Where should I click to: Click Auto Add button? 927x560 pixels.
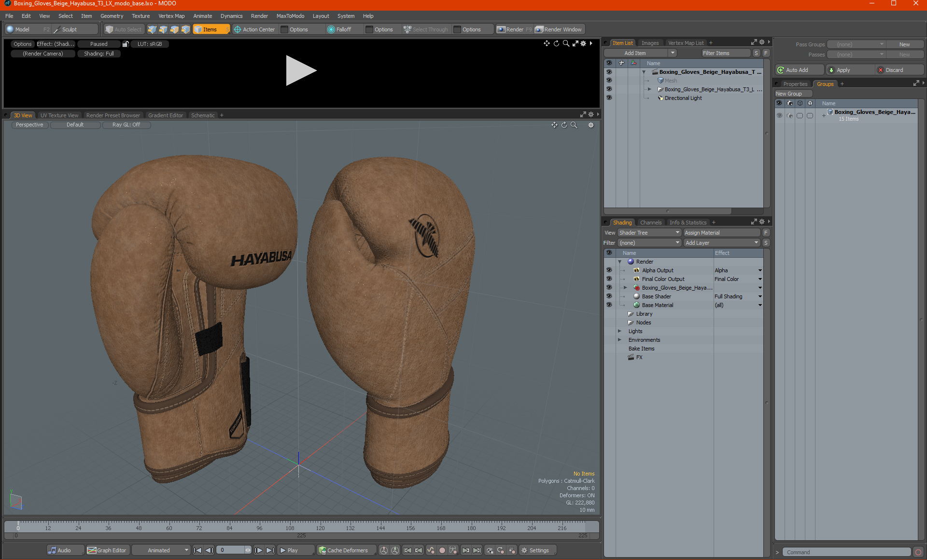[x=800, y=70]
